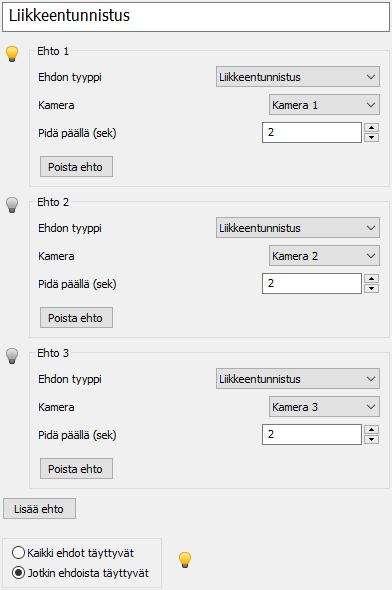Viewport: 392px width, 590px height.
Task: Click the grey bulb icon beside Ehto 2
Action: pyautogui.click(x=12, y=205)
